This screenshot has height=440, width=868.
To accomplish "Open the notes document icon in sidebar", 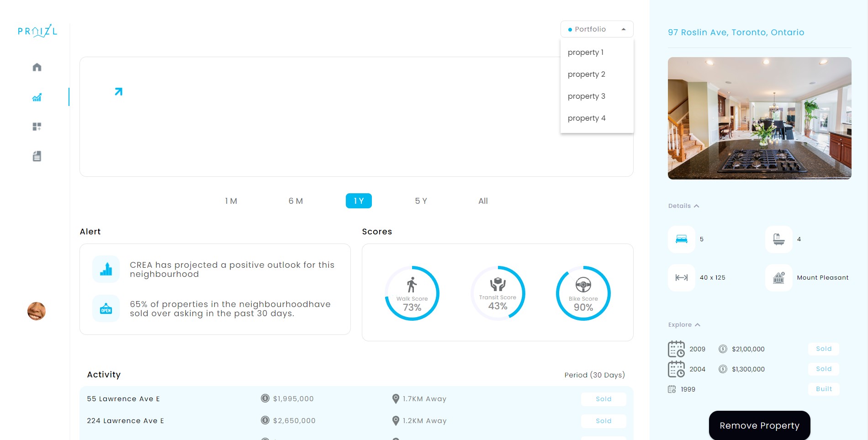I will point(37,156).
